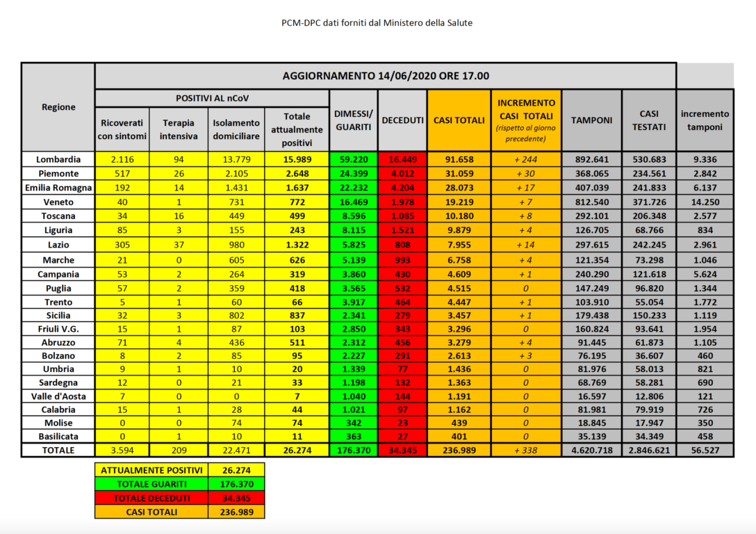Image resolution: width=756 pixels, height=534 pixels.
Task: Select Lombardia deceduti value 16.449
Action: (x=402, y=159)
